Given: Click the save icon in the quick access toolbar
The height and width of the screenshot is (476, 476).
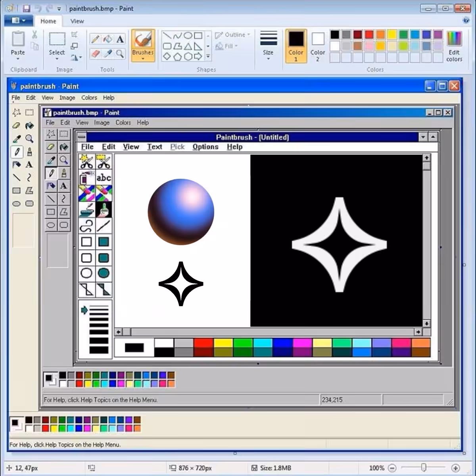Looking at the screenshot, I should coord(26,8).
